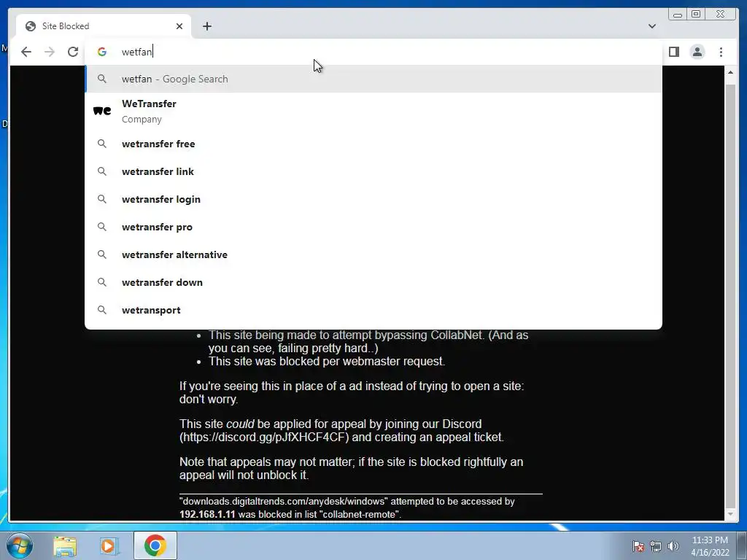Click the forward navigation arrow
Viewport: 747px width, 560px height.
point(50,52)
